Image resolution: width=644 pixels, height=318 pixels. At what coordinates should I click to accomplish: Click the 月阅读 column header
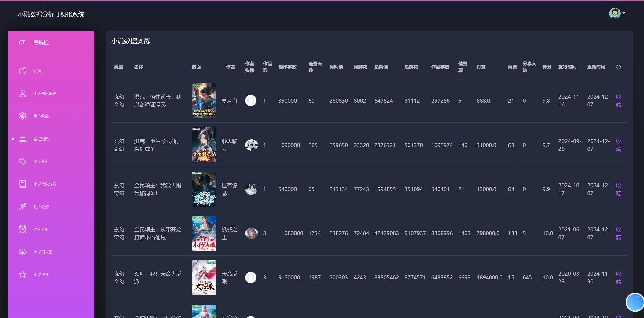[x=336, y=67]
